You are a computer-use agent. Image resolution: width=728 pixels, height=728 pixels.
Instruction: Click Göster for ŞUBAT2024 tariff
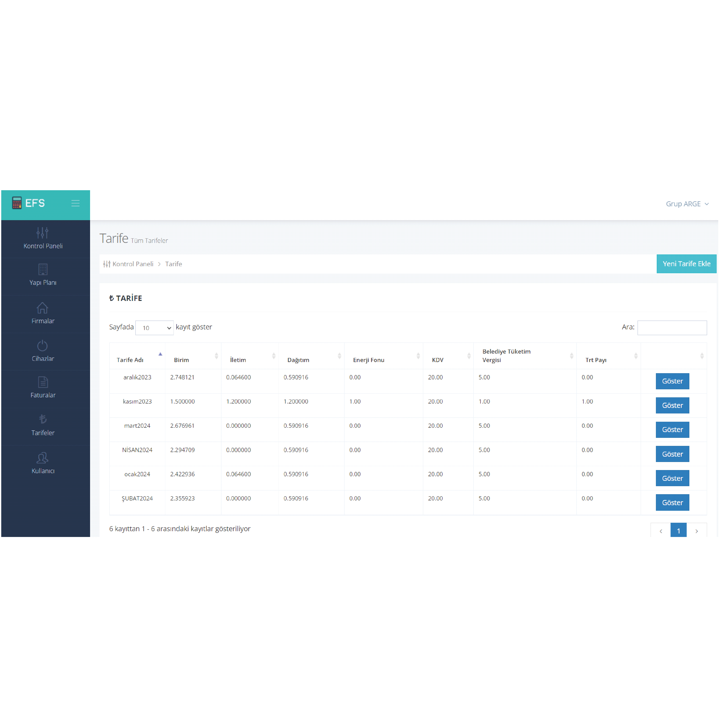pyautogui.click(x=672, y=503)
